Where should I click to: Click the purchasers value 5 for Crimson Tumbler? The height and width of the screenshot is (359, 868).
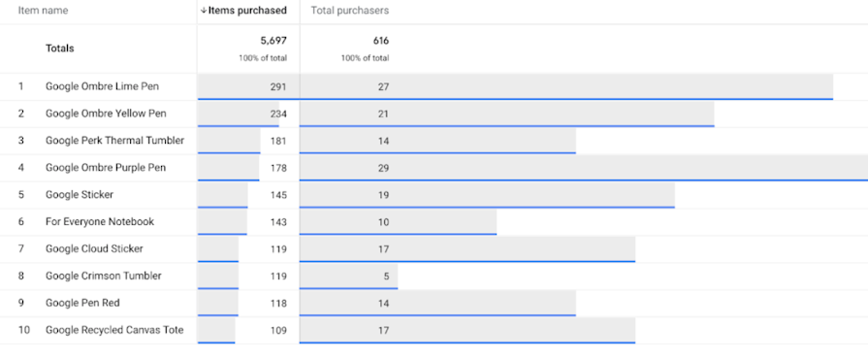386,276
